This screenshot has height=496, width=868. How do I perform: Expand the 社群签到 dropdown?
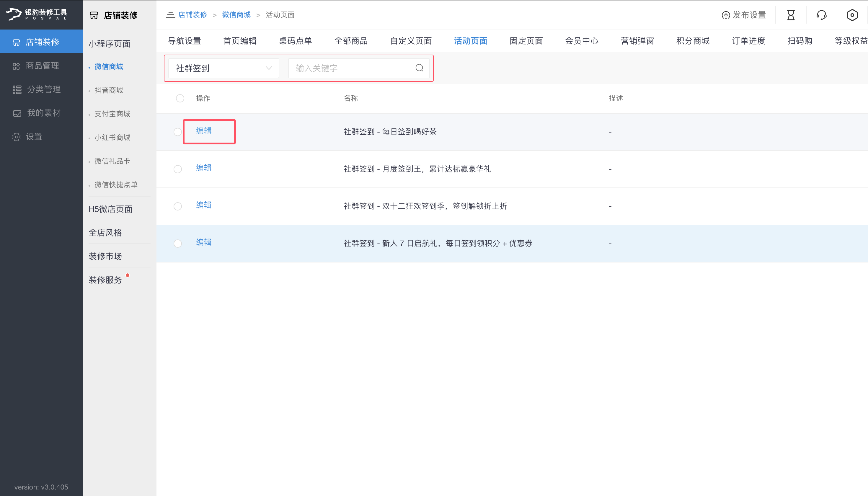click(224, 68)
